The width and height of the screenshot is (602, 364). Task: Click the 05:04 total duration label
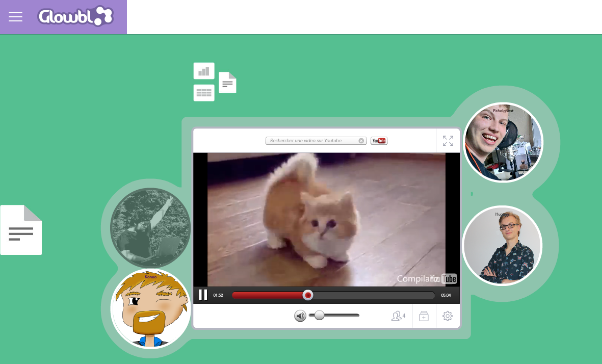[446, 295]
